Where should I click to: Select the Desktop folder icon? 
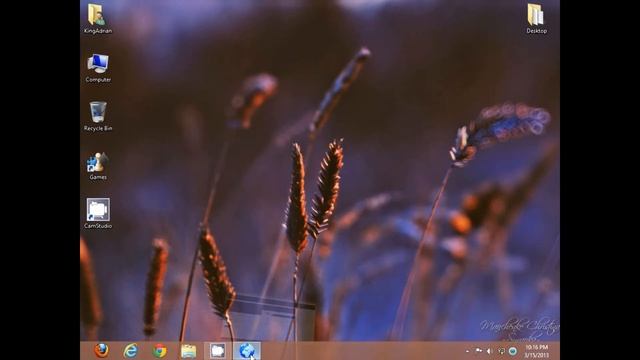(536, 19)
